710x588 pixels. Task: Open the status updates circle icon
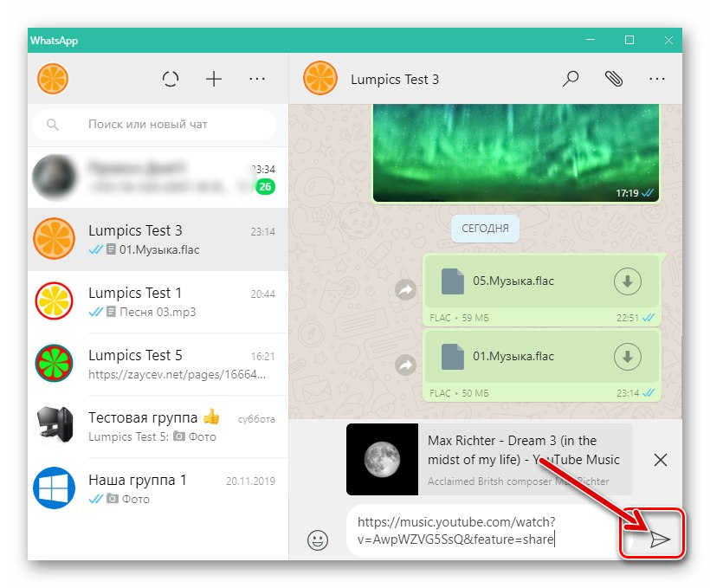pos(171,80)
